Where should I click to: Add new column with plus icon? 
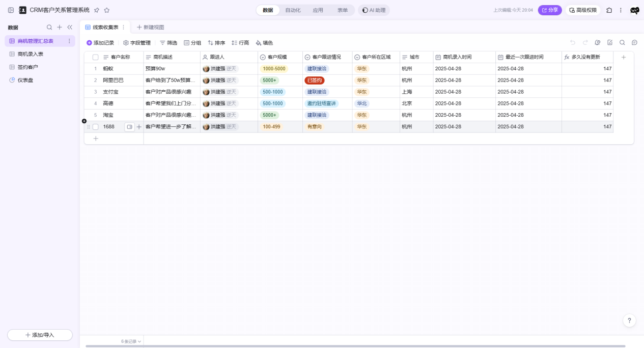click(x=624, y=57)
